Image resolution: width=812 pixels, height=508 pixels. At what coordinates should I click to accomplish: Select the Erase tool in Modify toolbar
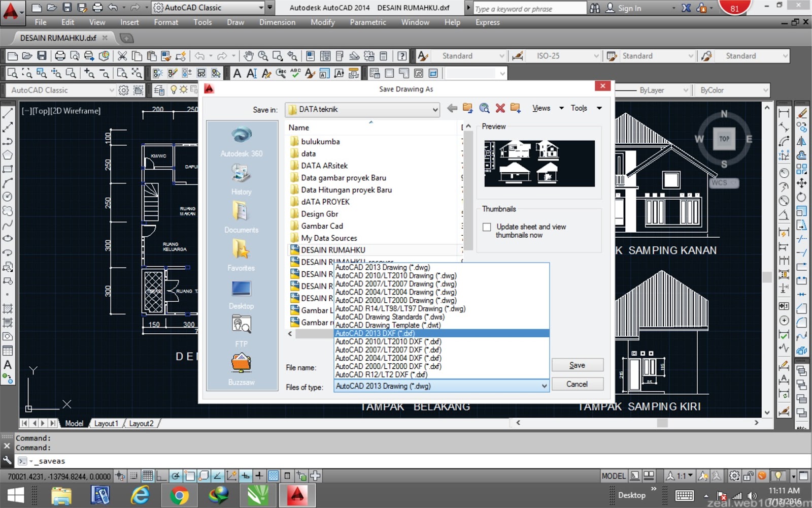click(x=802, y=114)
